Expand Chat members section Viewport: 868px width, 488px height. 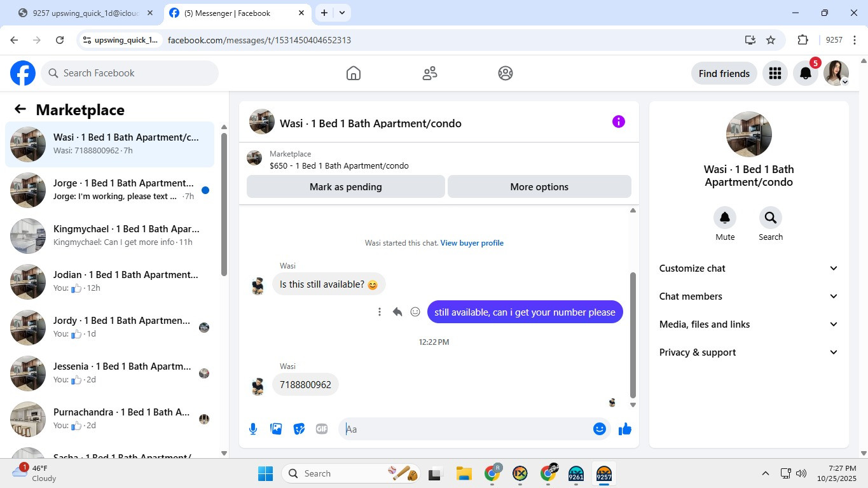click(749, 296)
